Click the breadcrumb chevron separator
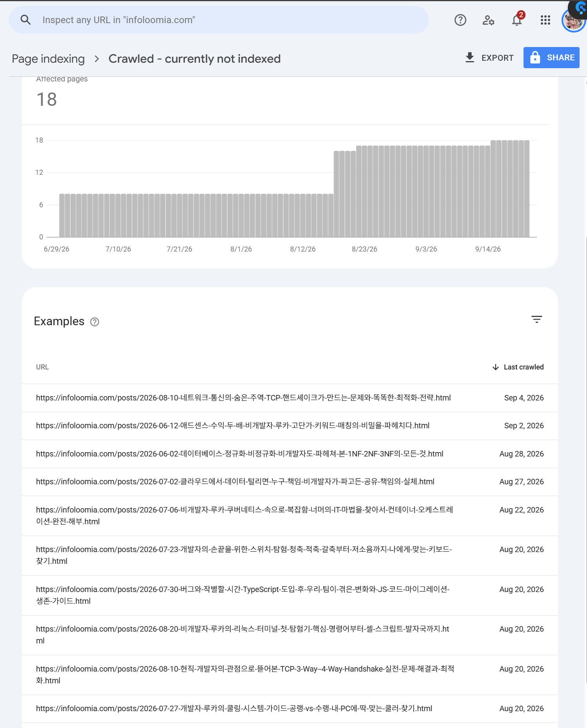 click(97, 59)
